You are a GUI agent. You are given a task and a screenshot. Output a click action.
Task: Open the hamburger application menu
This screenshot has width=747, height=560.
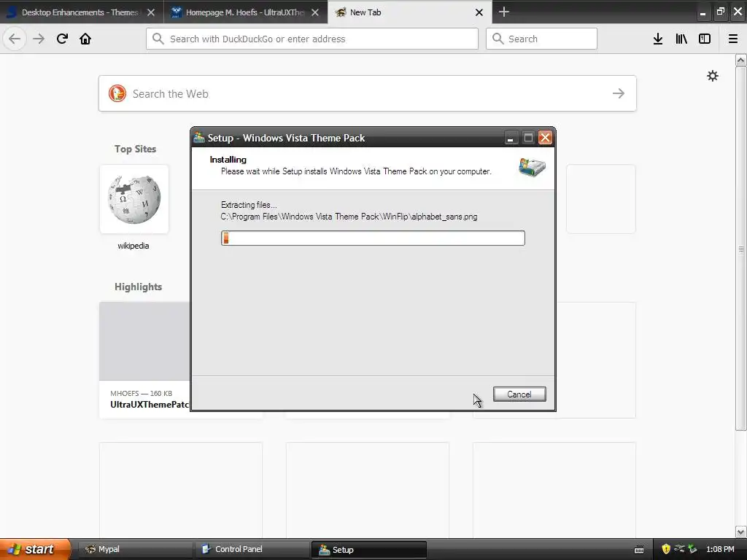tap(733, 39)
